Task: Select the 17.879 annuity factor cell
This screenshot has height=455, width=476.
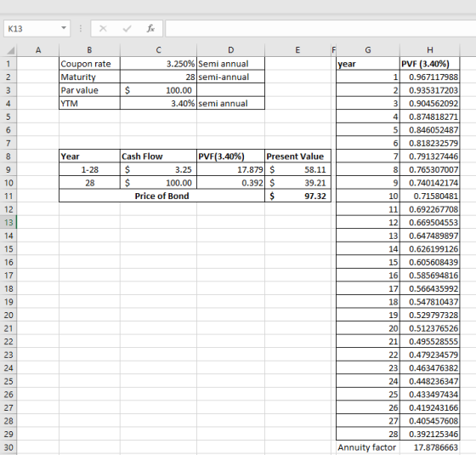Action: click(x=230, y=169)
